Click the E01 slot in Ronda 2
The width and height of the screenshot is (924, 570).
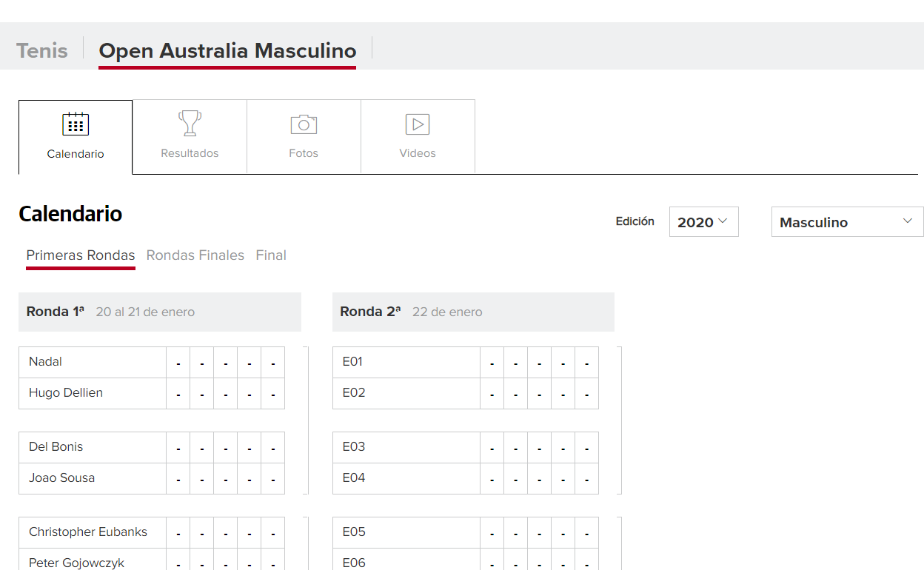tap(352, 362)
